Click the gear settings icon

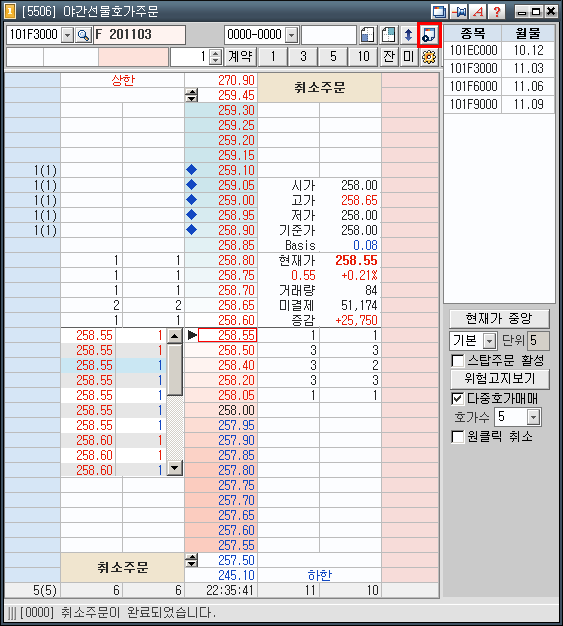coord(429,57)
